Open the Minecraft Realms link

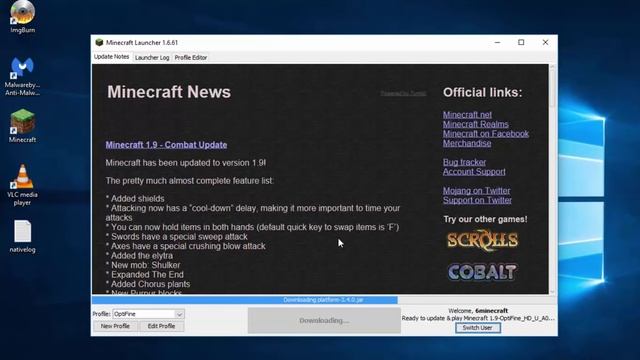(476, 124)
